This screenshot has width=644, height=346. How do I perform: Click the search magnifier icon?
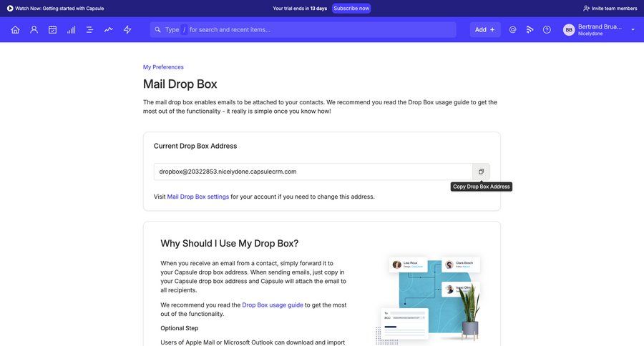tap(157, 29)
